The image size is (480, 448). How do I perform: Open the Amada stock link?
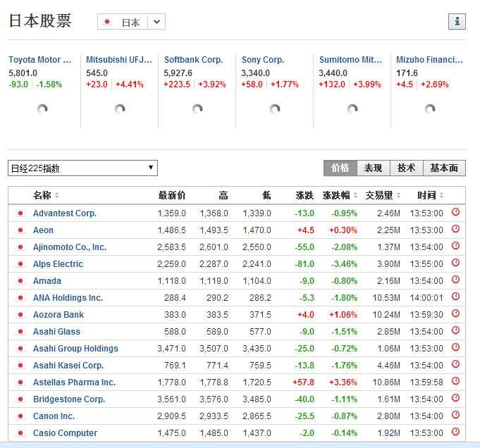(x=47, y=281)
